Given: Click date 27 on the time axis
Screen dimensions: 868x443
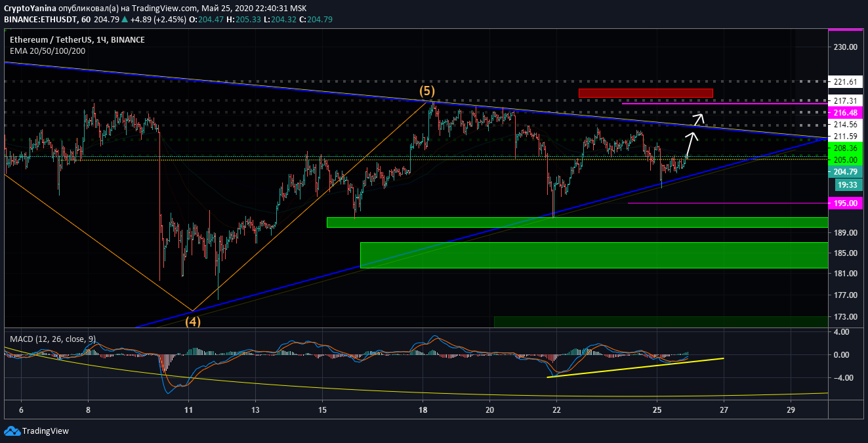Looking at the screenshot, I should [724, 410].
